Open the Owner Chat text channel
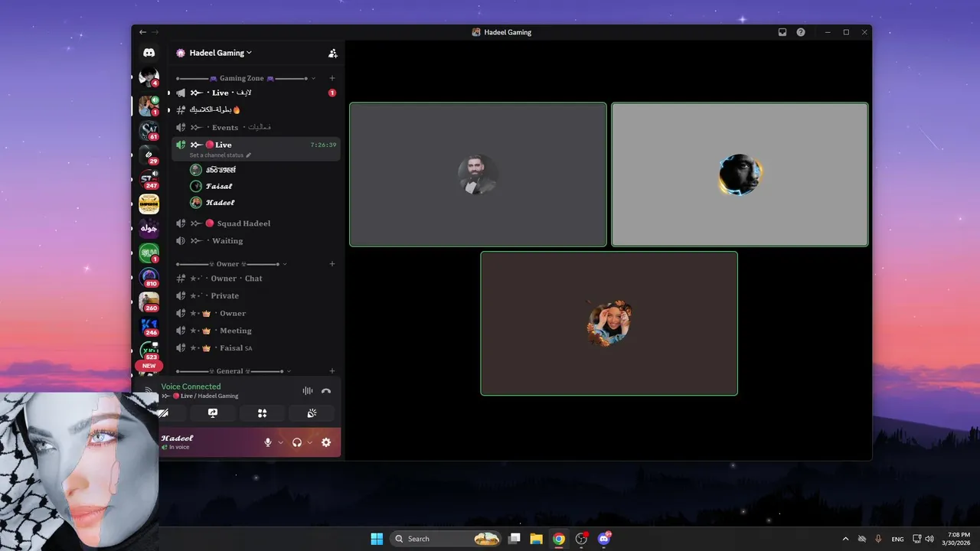 point(256,279)
